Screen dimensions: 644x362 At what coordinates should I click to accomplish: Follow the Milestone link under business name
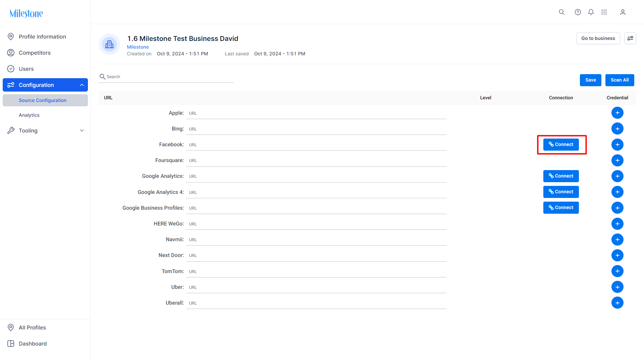[138, 47]
